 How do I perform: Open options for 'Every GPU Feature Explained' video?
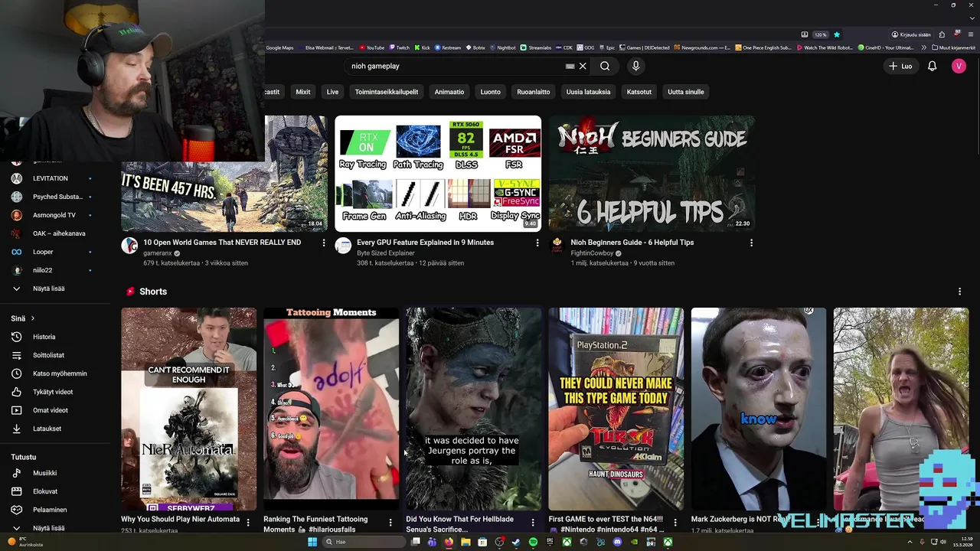tap(537, 243)
